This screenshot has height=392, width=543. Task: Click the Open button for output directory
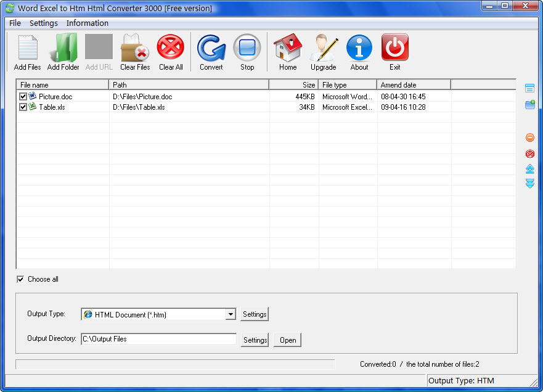click(287, 340)
